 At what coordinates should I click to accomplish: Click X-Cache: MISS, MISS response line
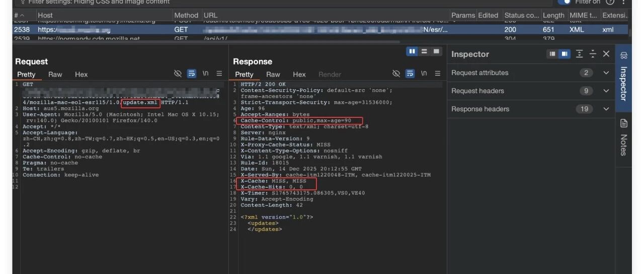tap(273, 181)
